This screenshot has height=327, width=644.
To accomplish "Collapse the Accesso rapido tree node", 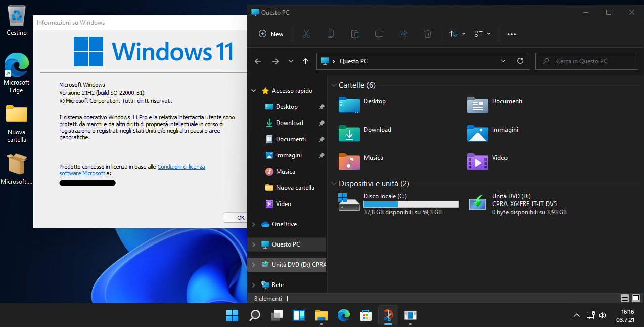I will click(x=254, y=91).
